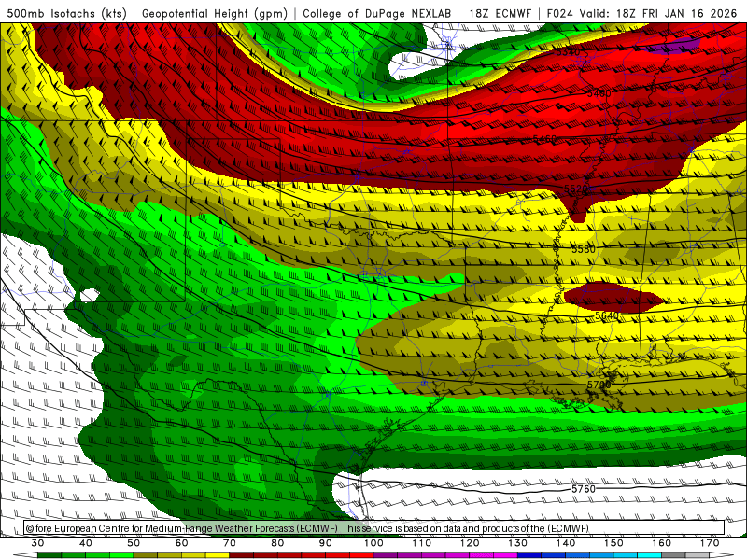Click the 110 knot color scale label
This screenshot has width=747, height=560.
pyautogui.click(x=422, y=543)
